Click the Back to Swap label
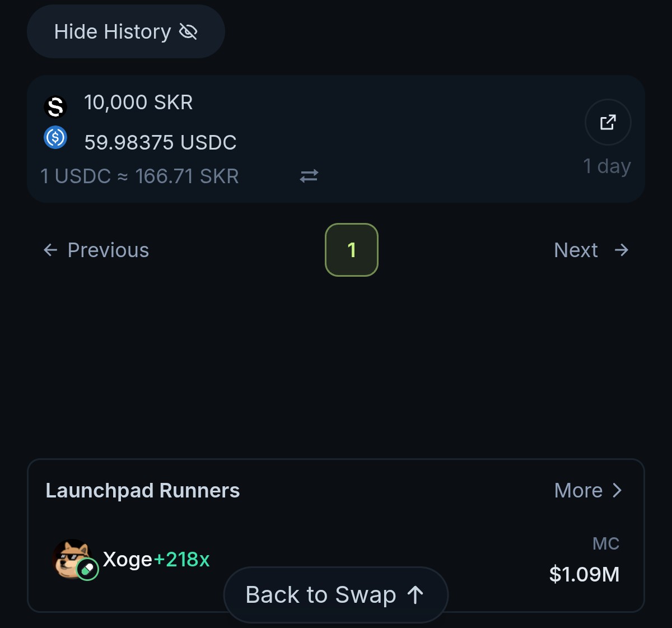The height and width of the screenshot is (628, 672). 320,595
